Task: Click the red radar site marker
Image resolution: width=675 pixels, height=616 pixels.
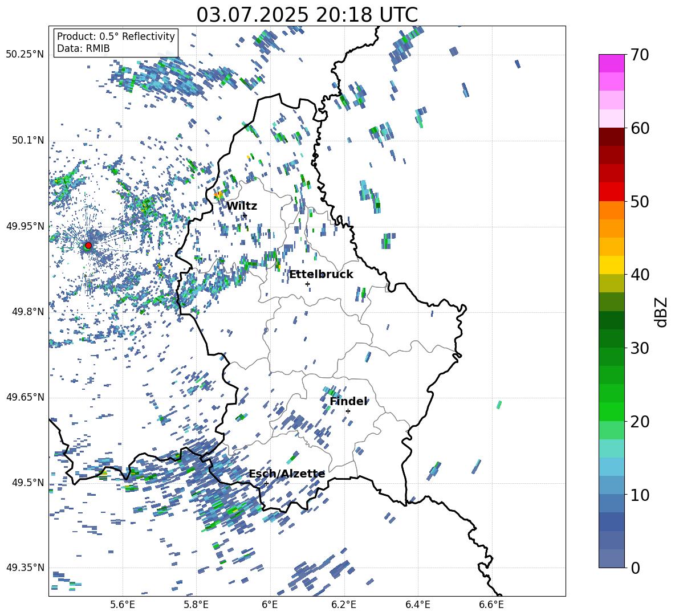Action: 88,246
